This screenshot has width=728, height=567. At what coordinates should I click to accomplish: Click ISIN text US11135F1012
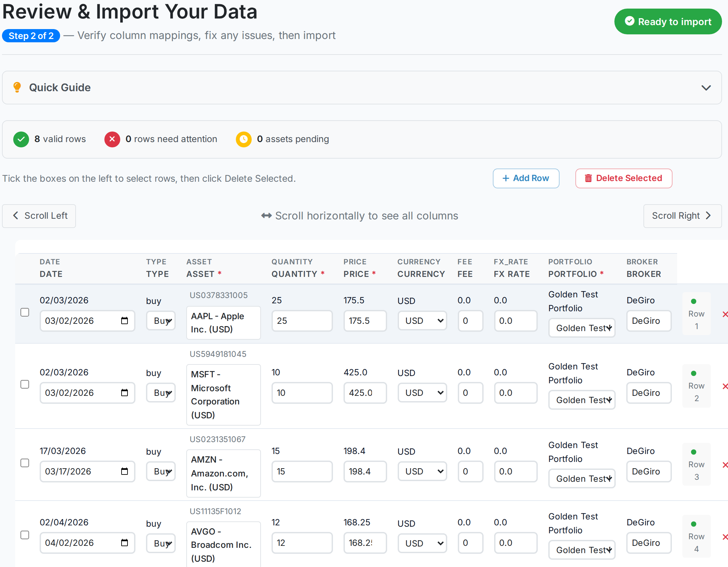tap(215, 511)
